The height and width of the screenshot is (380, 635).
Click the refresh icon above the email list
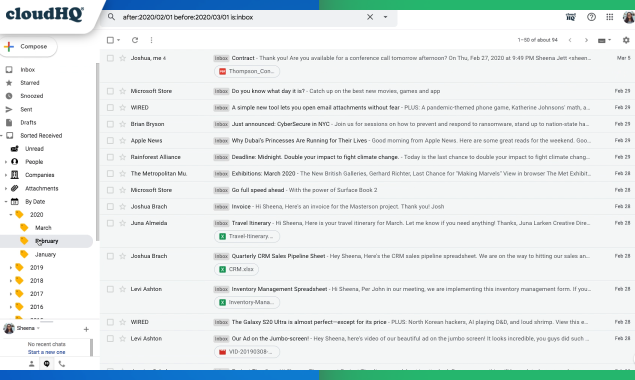(x=135, y=40)
